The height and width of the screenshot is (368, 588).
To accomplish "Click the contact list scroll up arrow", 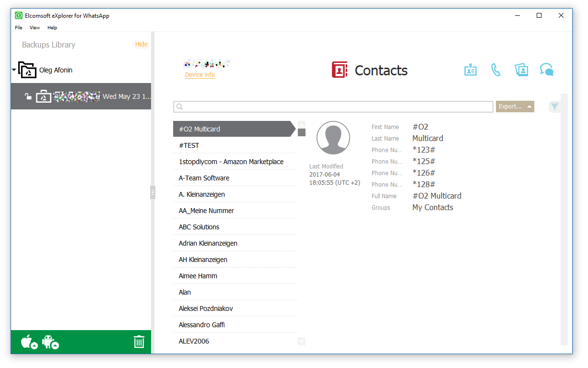I will click(x=302, y=124).
